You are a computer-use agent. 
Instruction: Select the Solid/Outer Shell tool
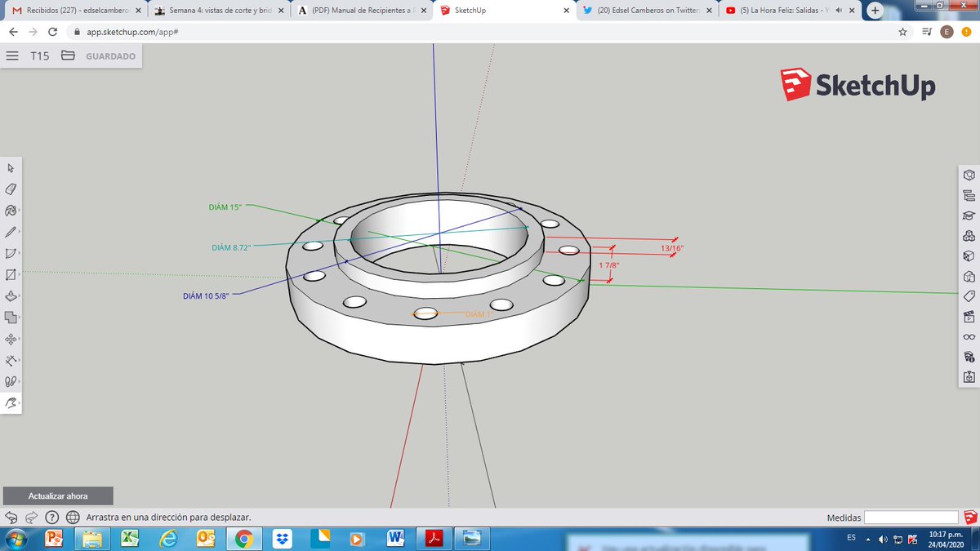10,317
